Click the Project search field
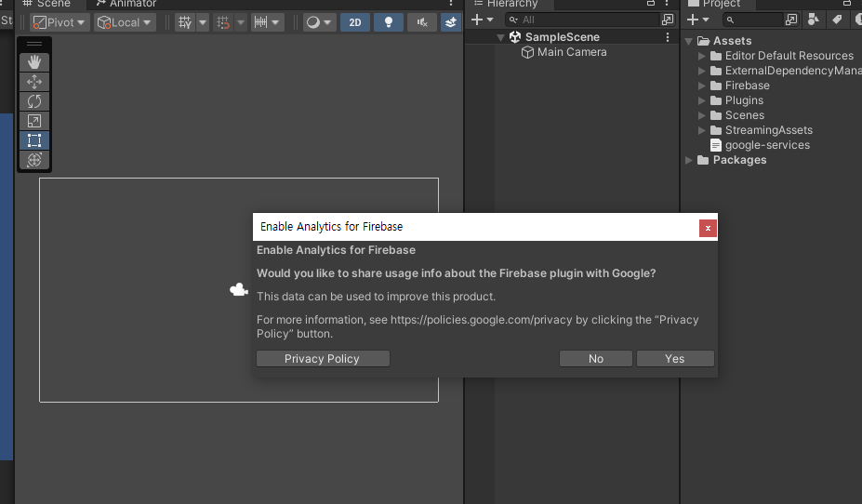 (x=751, y=20)
